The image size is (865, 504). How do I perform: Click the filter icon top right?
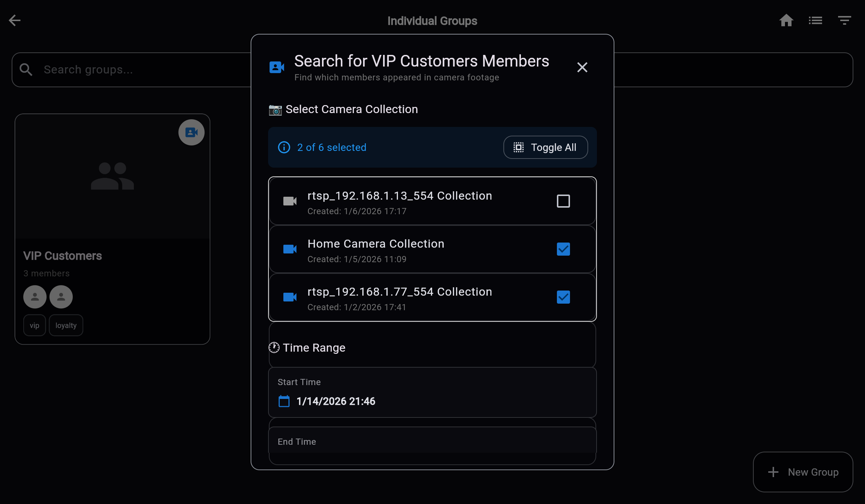click(x=844, y=20)
